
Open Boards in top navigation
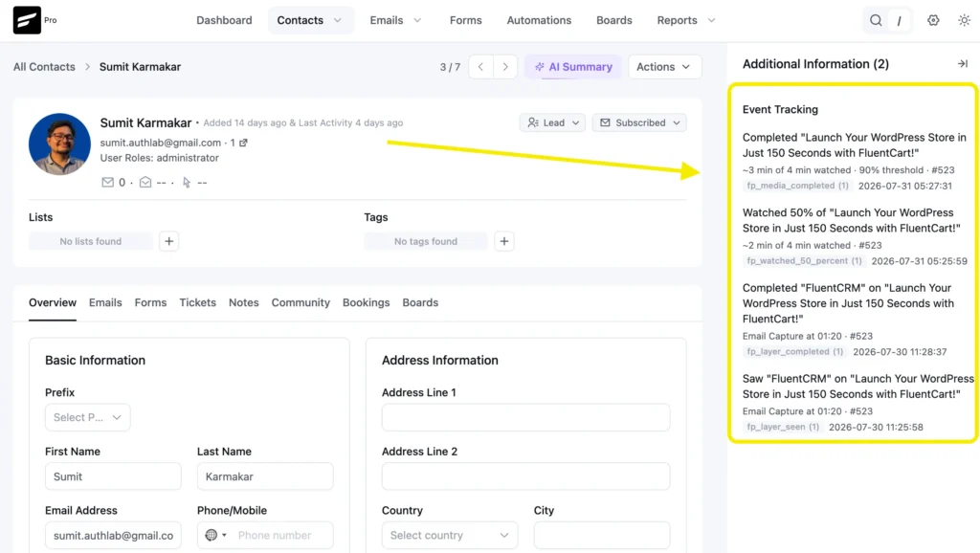pyautogui.click(x=613, y=20)
